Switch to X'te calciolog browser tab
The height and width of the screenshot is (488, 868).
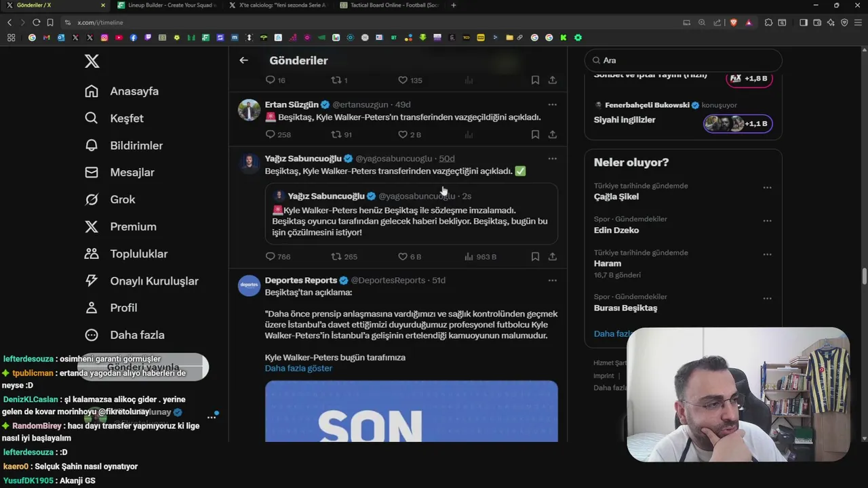(277, 5)
